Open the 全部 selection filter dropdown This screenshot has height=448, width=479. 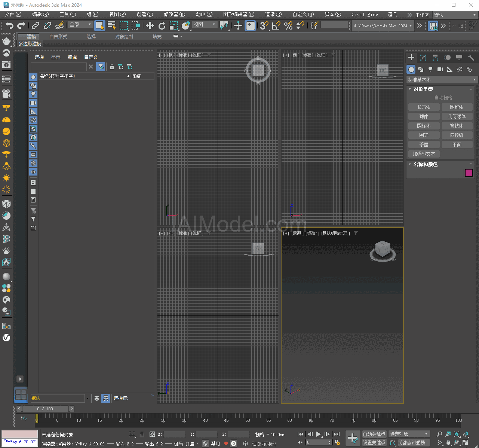tap(80, 24)
